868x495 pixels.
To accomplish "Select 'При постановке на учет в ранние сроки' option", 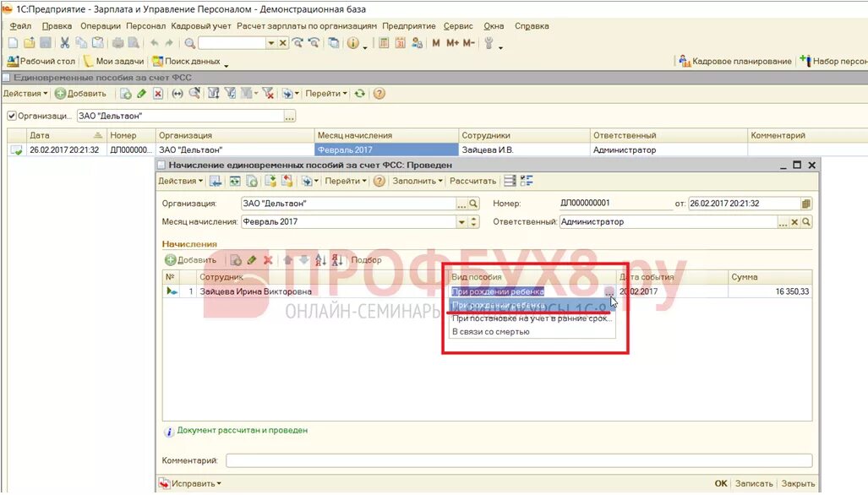I will coord(532,318).
